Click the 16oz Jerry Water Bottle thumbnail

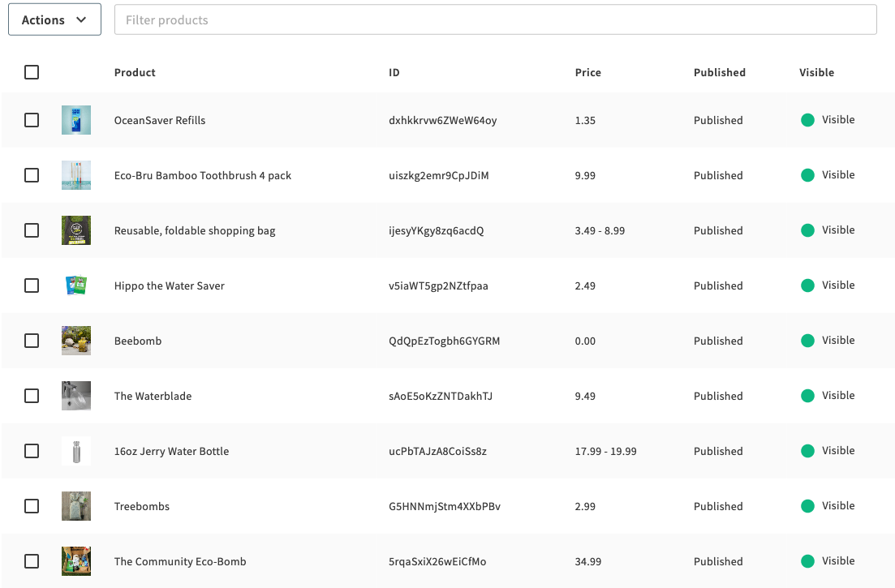click(x=76, y=451)
